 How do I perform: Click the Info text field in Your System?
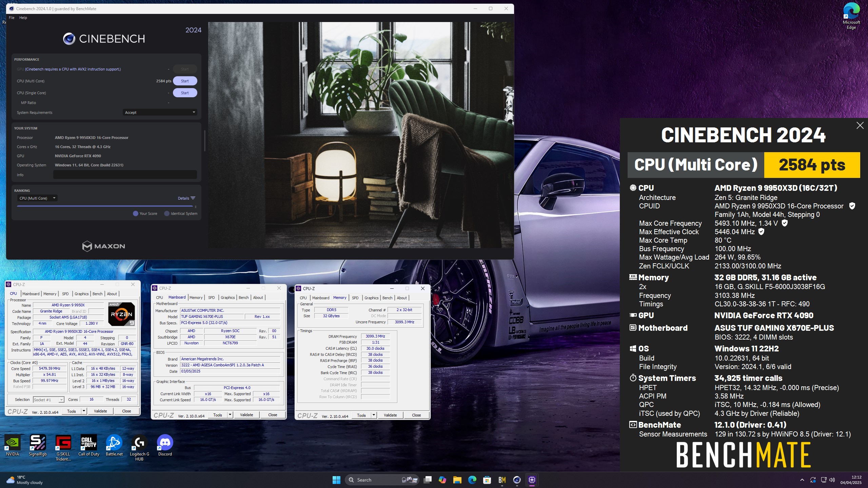125,175
